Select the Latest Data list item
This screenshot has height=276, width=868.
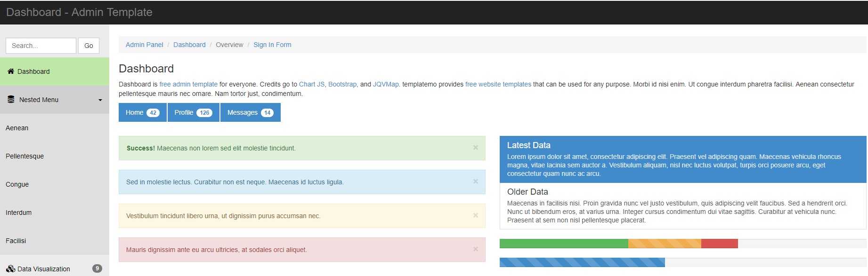click(x=682, y=159)
